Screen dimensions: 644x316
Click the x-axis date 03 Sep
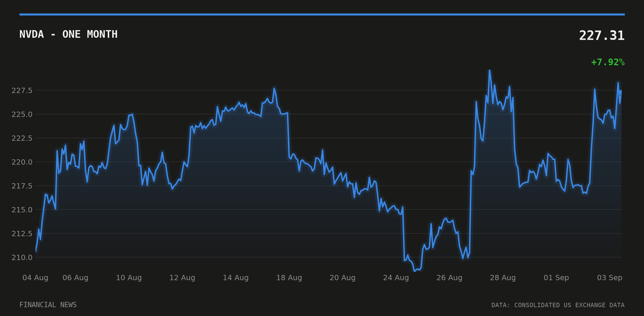point(610,278)
